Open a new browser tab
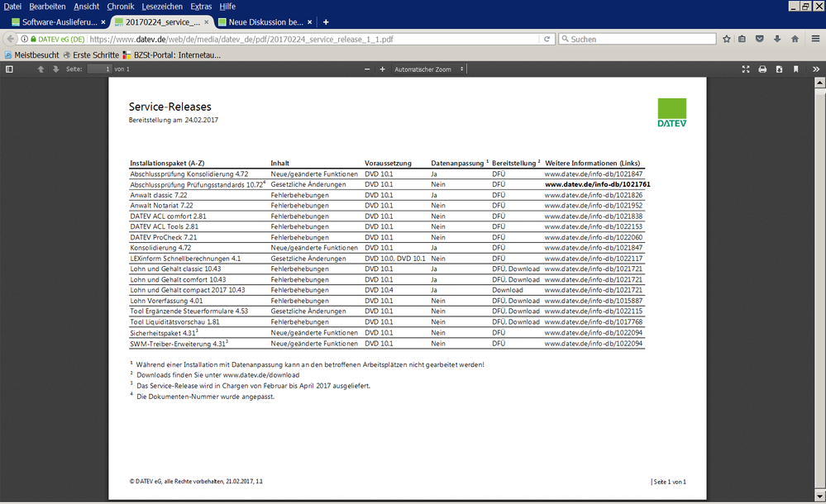This screenshot has width=826, height=504. [326, 22]
